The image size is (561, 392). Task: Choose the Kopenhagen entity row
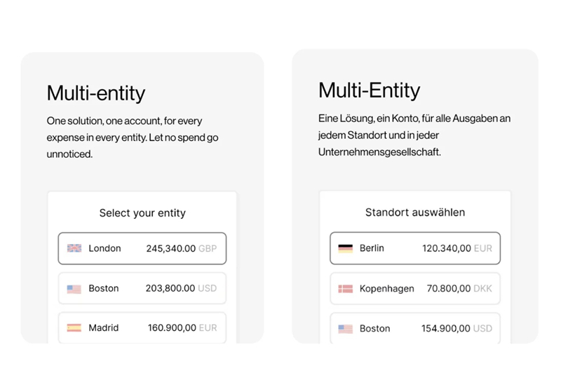(414, 288)
